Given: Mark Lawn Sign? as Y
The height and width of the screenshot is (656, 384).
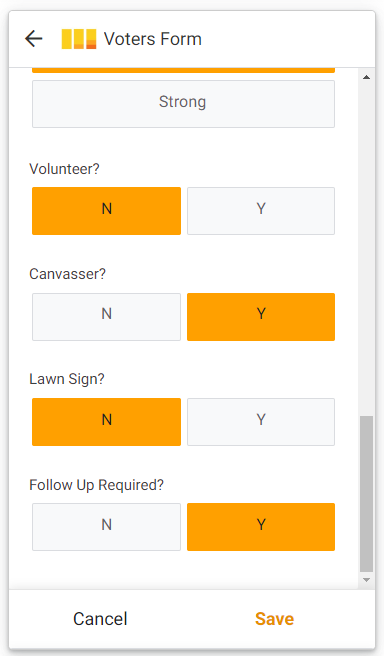Looking at the screenshot, I should [261, 422].
